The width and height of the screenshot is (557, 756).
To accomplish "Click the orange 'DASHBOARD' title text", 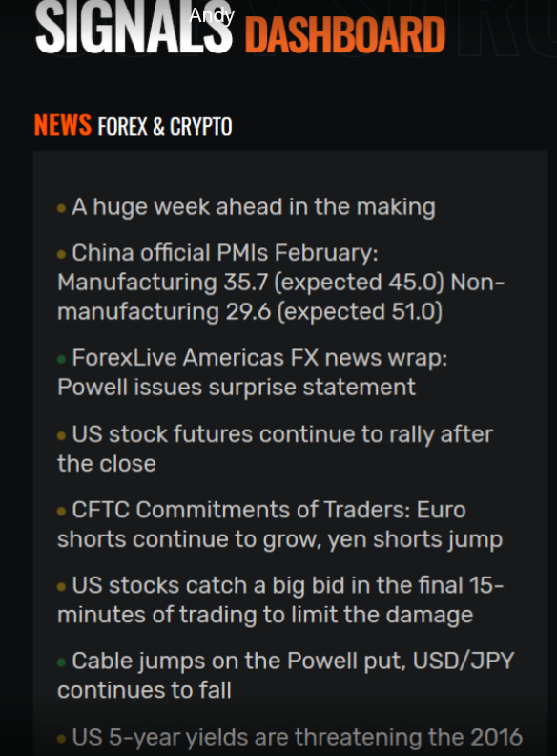I will point(345,34).
